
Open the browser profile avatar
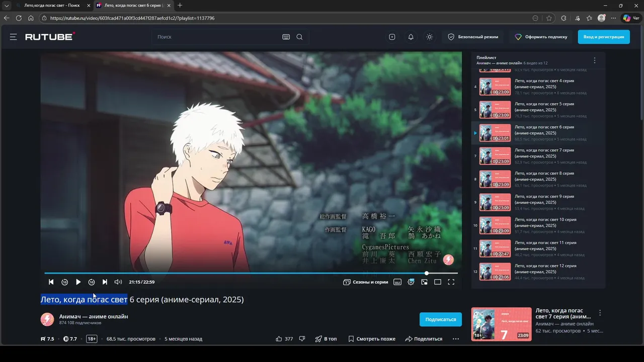pos(601,18)
